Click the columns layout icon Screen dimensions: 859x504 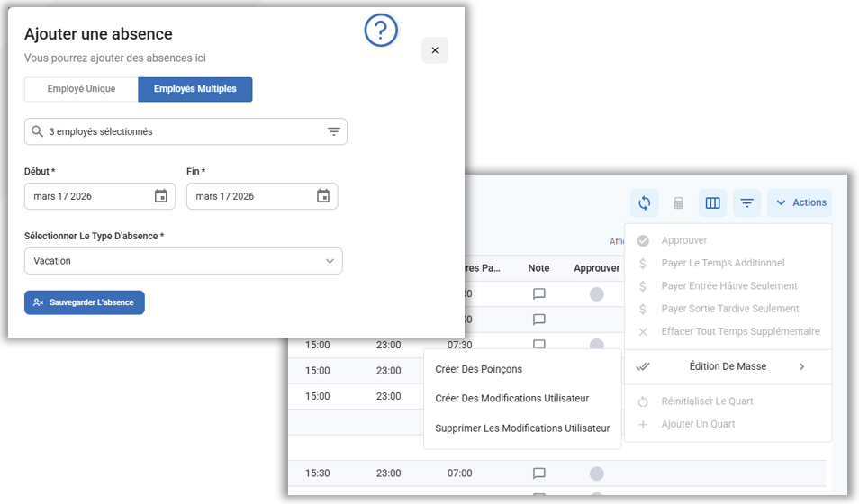coord(712,203)
